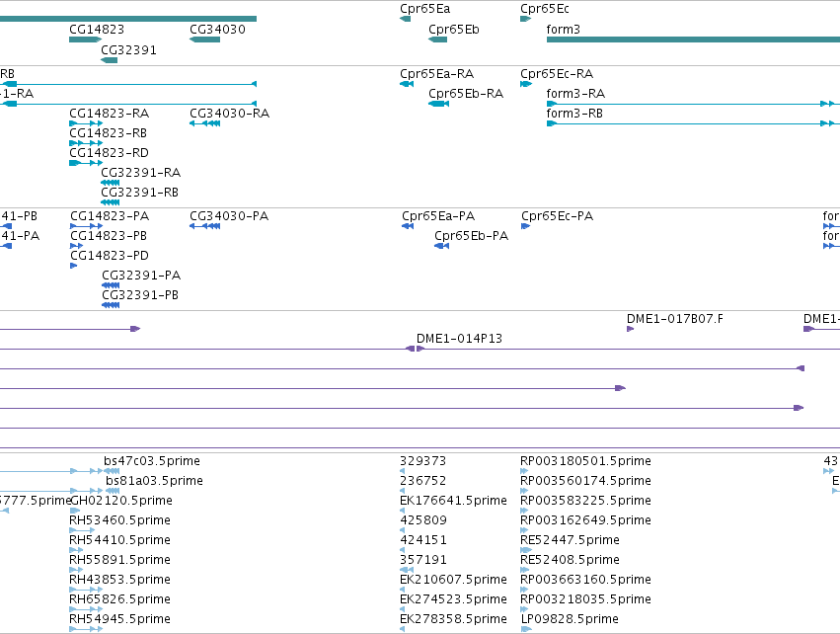
Task: Click EST bs47c03.5prime label
Action: click(152, 461)
